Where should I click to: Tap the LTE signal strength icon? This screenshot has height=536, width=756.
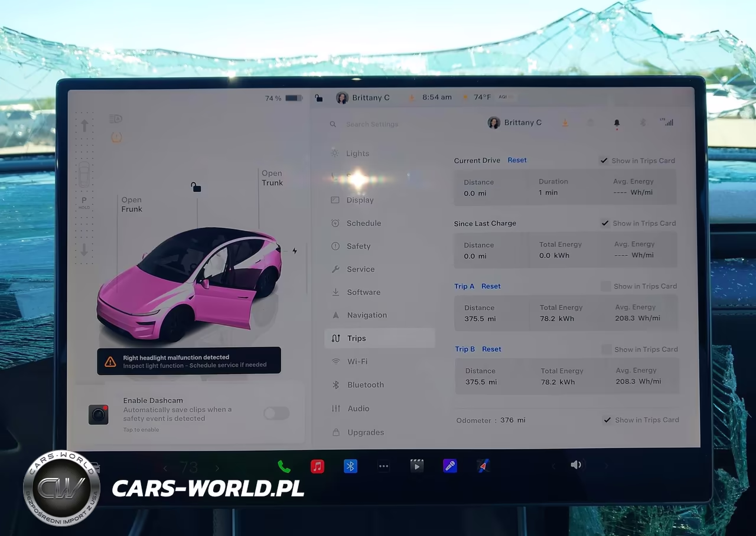coord(667,122)
